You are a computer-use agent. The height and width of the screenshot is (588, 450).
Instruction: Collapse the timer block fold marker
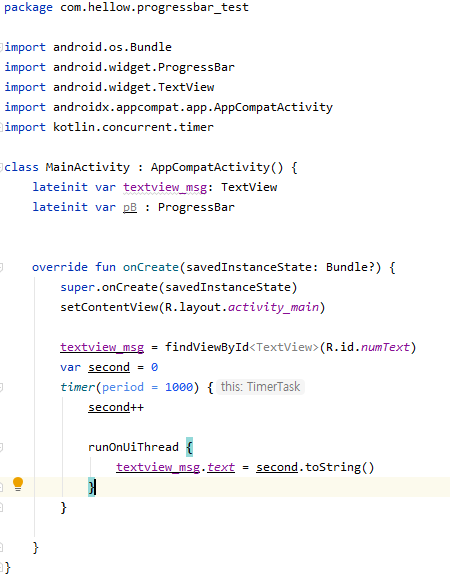[1, 387]
